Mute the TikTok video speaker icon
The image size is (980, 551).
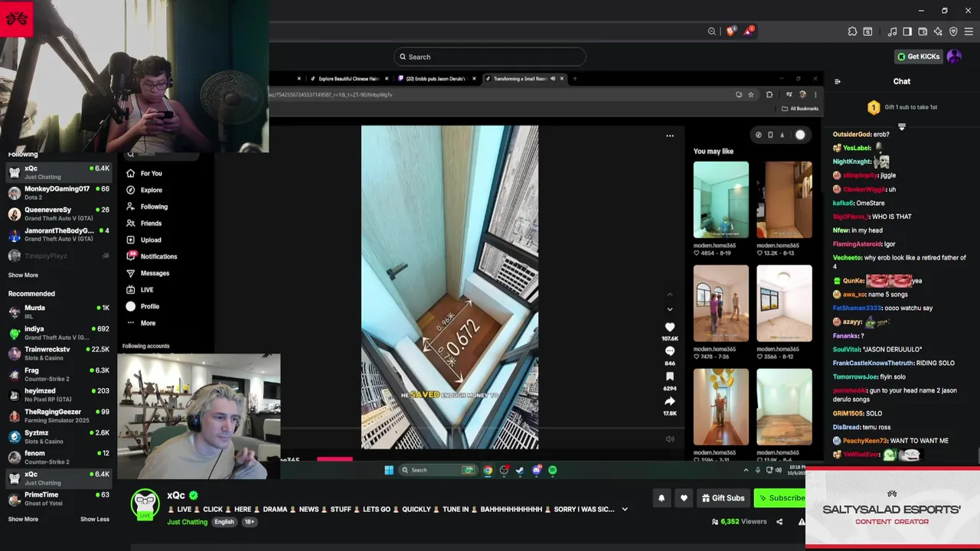pos(670,439)
